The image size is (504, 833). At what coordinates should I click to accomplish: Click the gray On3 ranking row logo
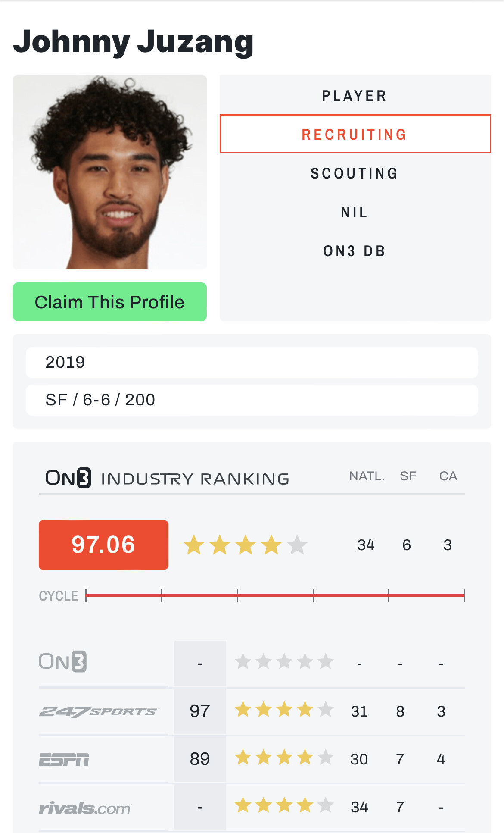tap(63, 662)
